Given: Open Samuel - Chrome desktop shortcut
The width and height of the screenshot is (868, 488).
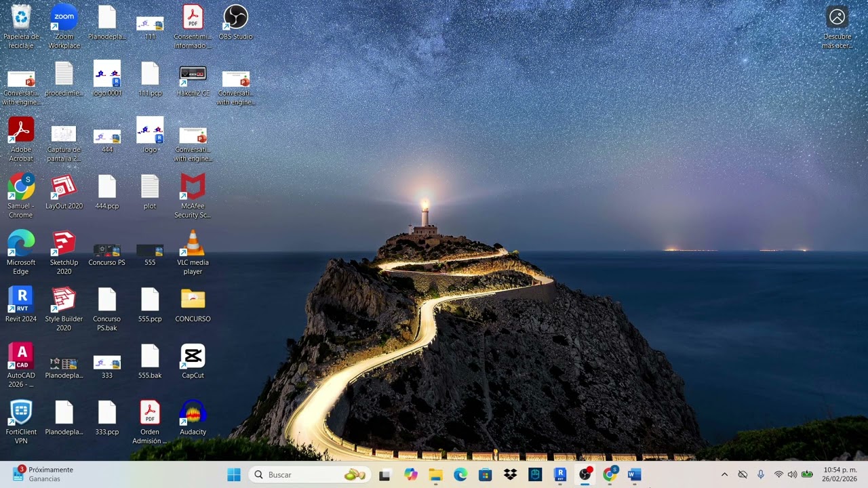Looking at the screenshot, I should point(21,196).
